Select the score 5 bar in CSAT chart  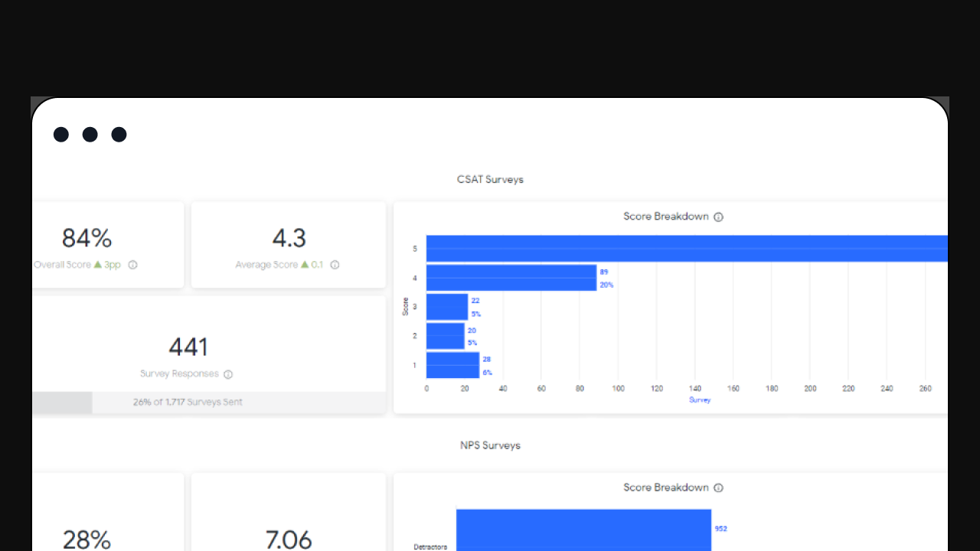(686, 249)
